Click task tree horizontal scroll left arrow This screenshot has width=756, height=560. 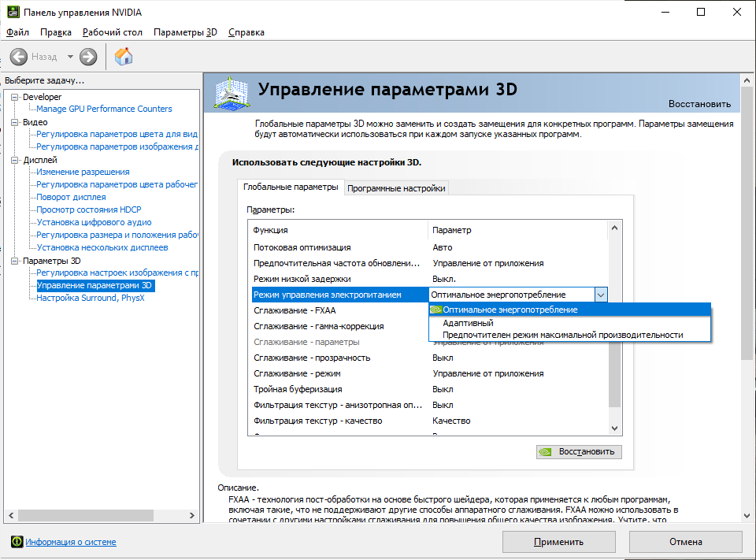11,516
